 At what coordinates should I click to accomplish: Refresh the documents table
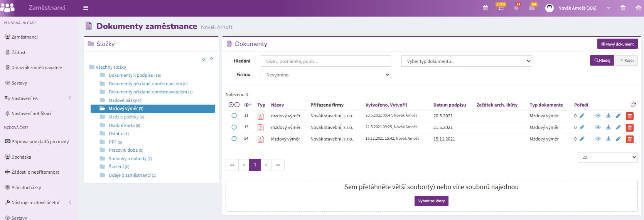634,105
